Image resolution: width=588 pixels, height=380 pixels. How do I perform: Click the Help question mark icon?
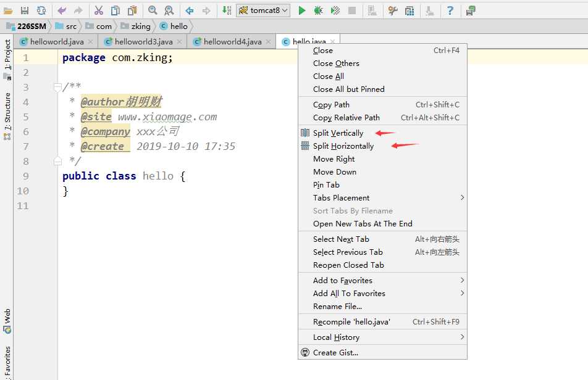(450, 10)
